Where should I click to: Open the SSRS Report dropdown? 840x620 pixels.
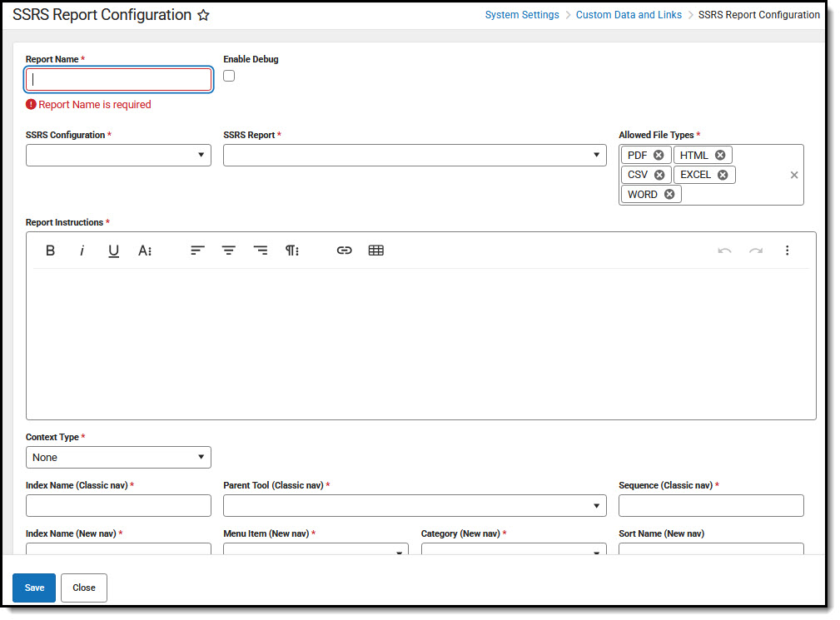tap(415, 156)
